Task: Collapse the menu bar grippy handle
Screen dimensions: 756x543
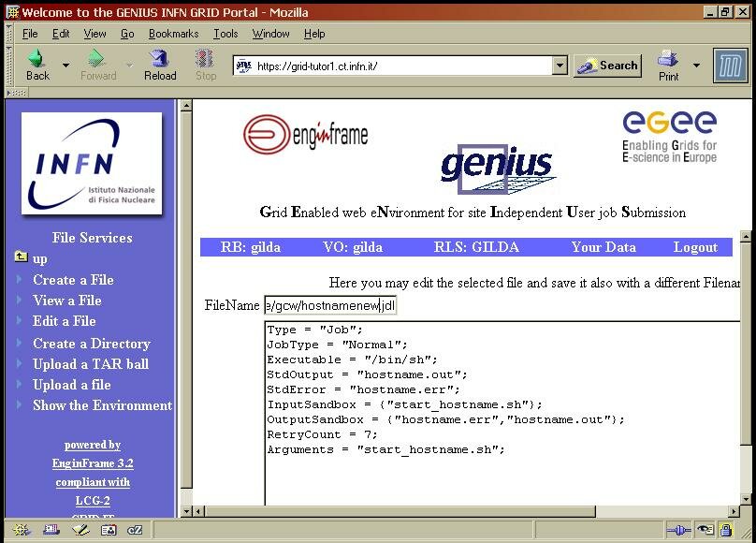Action: tap(8, 34)
